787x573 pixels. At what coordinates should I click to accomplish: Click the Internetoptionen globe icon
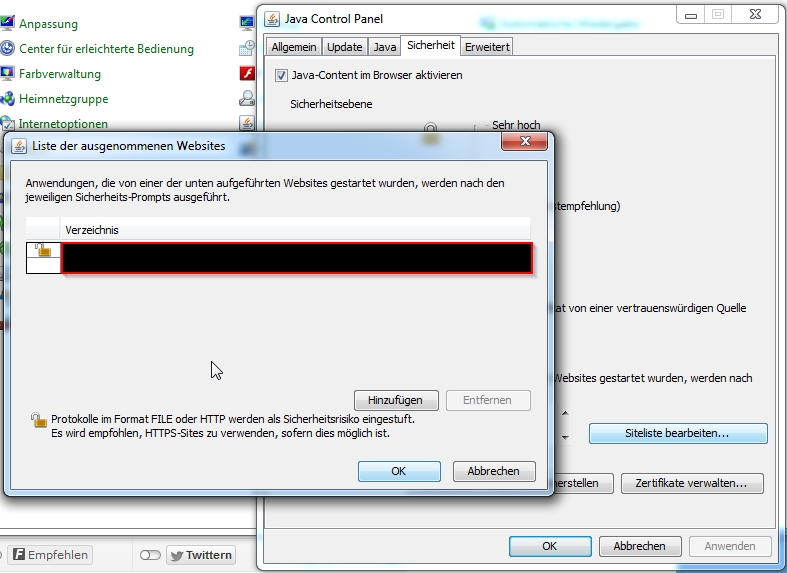(x=7, y=123)
